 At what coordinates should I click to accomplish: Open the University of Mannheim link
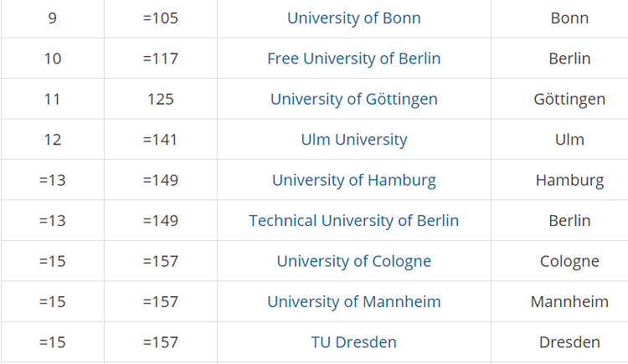[353, 301]
